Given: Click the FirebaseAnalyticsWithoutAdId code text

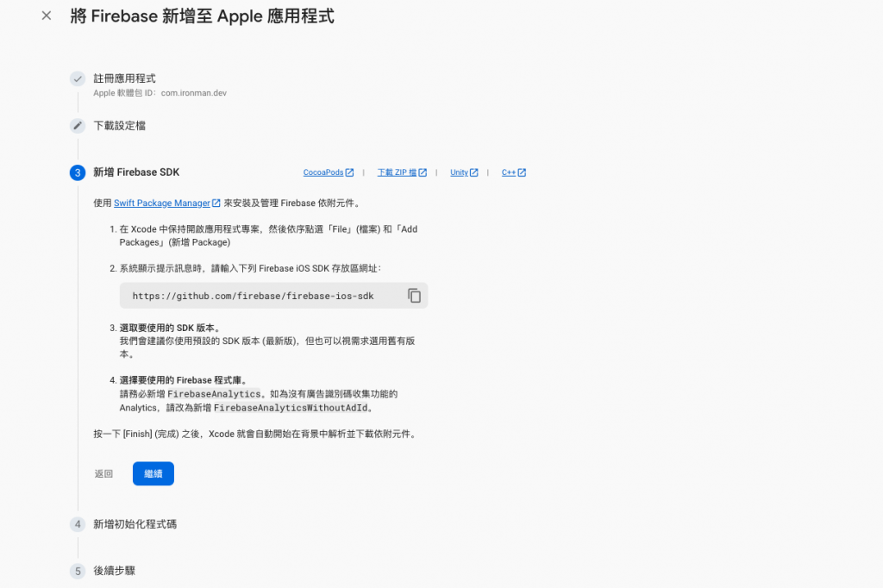Looking at the screenshot, I should tap(291, 408).
